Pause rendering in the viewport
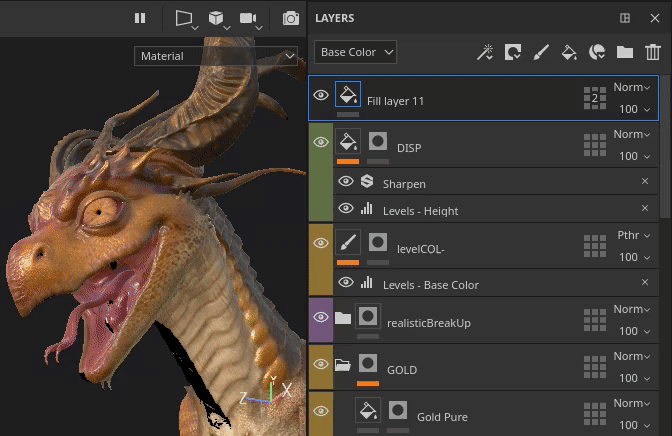Image resolution: width=672 pixels, height=436 pixels. (x=140, y=18)
